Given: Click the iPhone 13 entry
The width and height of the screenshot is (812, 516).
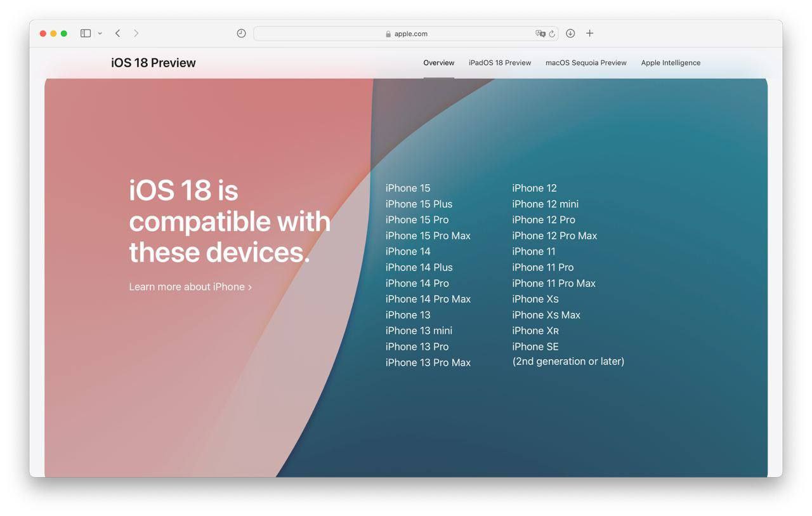Looking at the screenshot, I should tap(408, 315).
